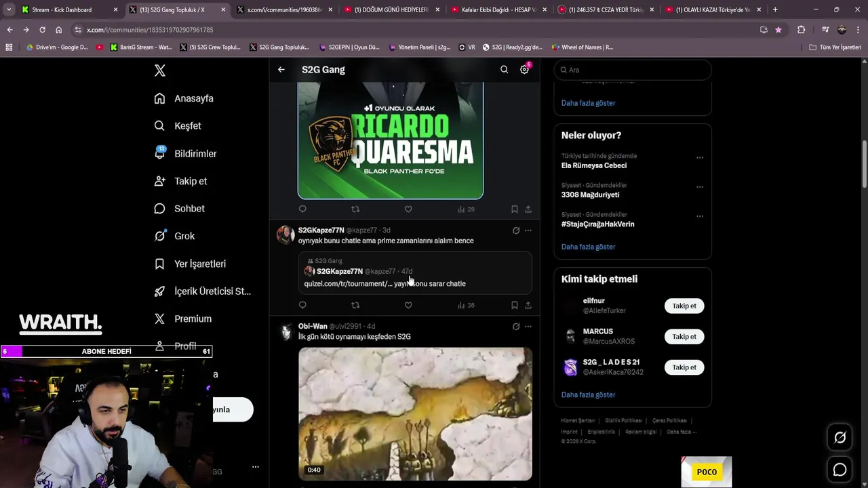868x488 pixels.
Task: Open the Chrome apps grid icon
Action: coord(9,47)
